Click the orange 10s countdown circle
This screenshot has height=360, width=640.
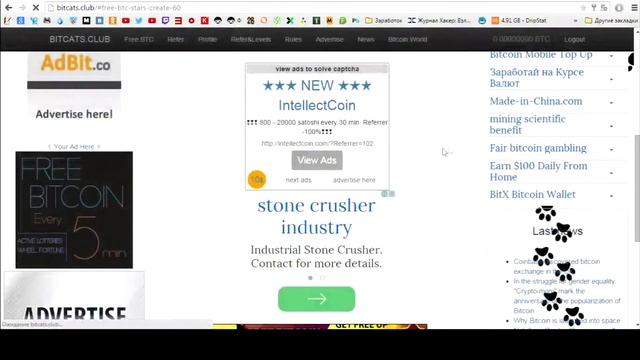point(257,180)
